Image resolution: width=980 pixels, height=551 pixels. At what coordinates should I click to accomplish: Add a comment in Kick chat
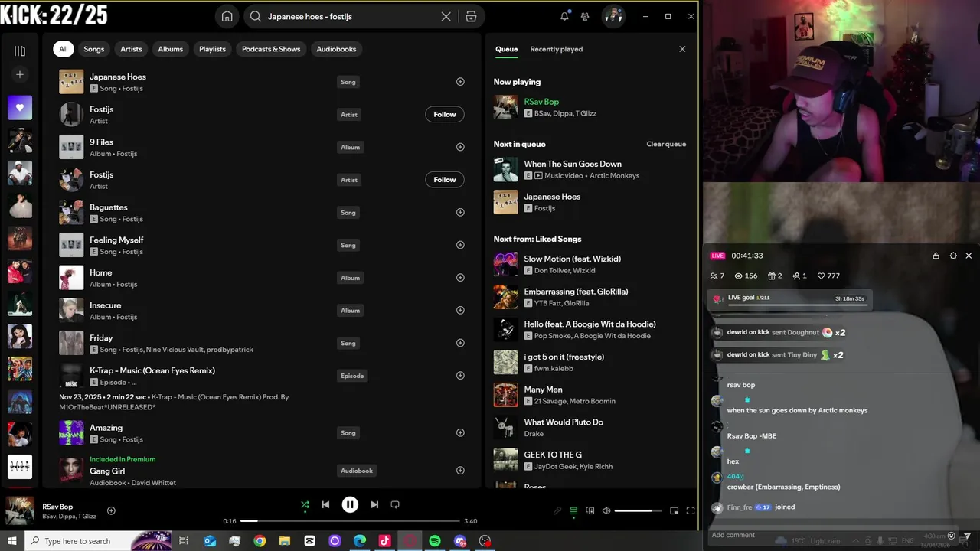pyautogui.click(x=827, y=535)
